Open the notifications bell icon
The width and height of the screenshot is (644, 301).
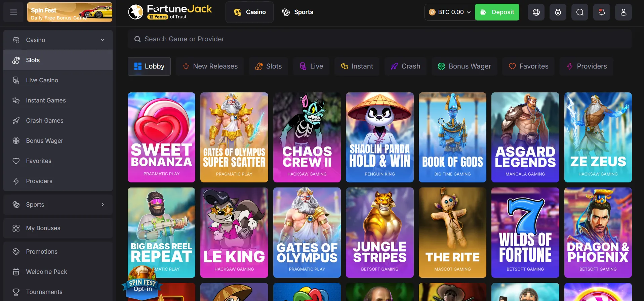pyautogui.click(x=602, y=12)
